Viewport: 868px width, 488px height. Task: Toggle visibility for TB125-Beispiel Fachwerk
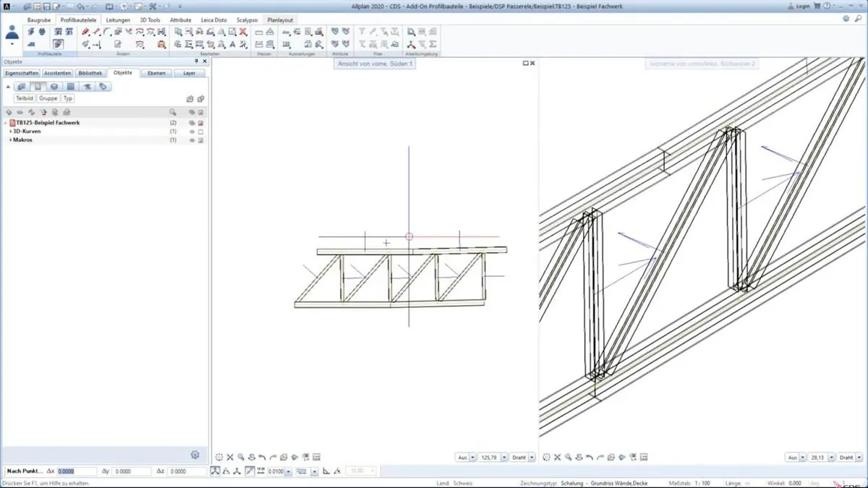[x=192, y=123]
